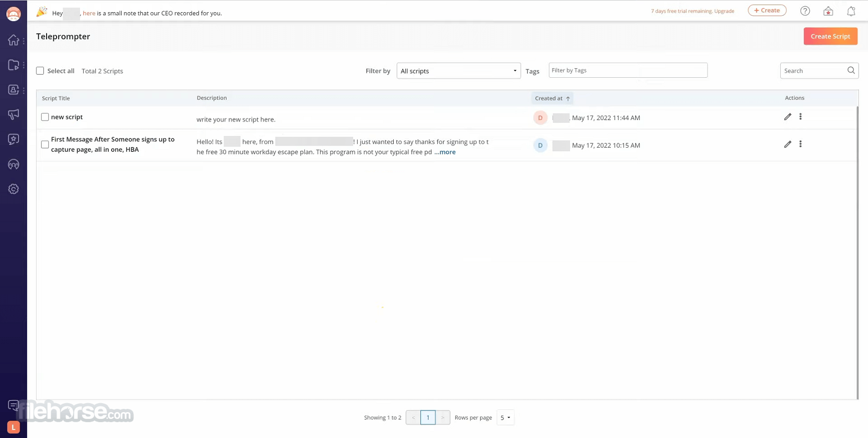Click the table vertical scrollbar
Viewport: 868px width, 438px height.
coord(857,253)
